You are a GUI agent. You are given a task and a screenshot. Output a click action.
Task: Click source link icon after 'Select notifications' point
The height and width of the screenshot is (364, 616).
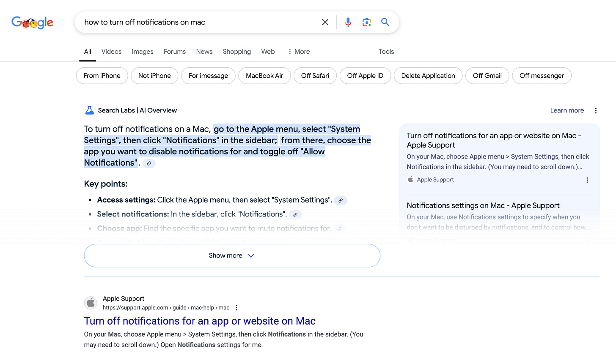[x=295, y=215]
